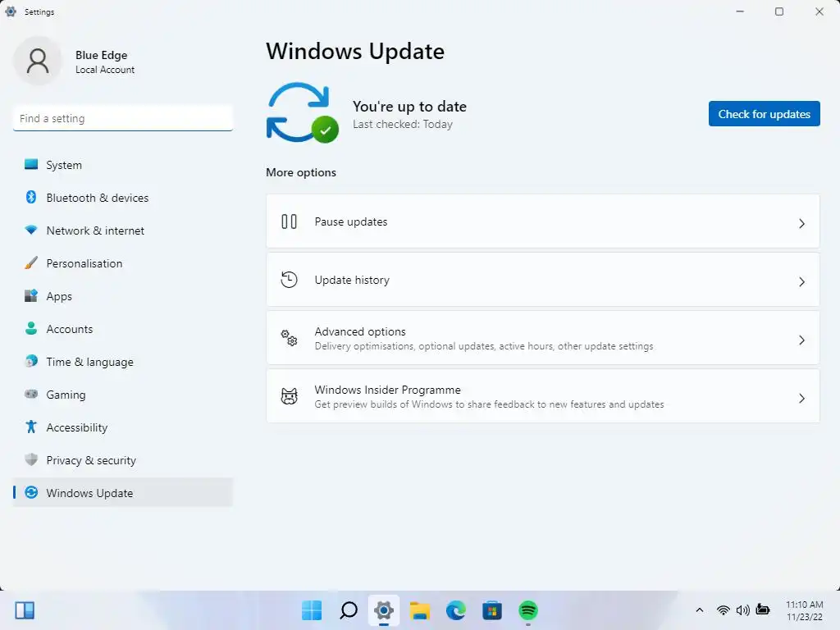Click the Blue Edge profile avatar
The image size is (840, 630).
coord(38,61)
